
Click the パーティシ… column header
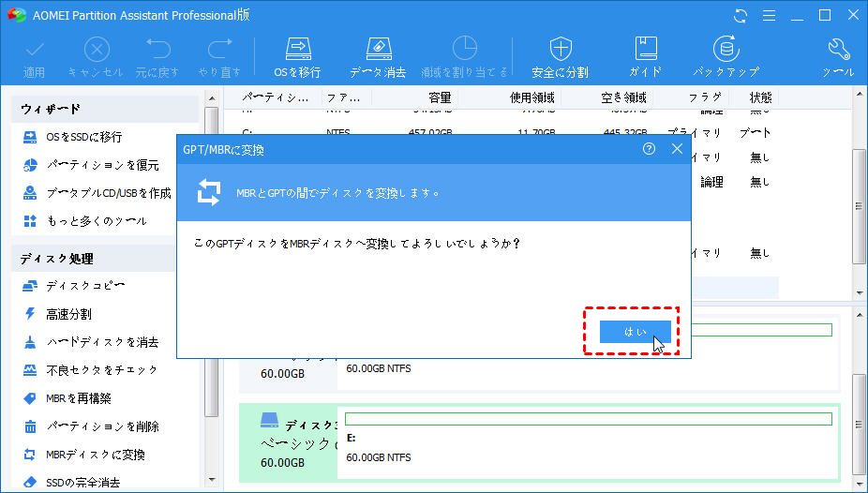(x=275, y=97)
